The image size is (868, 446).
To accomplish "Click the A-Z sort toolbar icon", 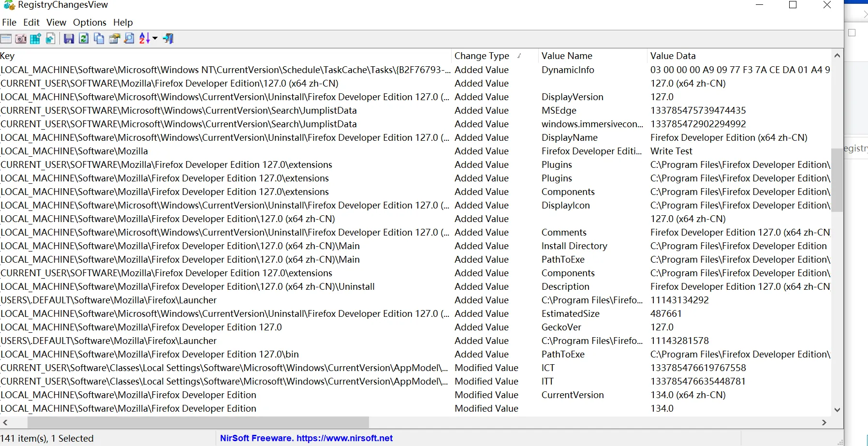I will [144, 39].
